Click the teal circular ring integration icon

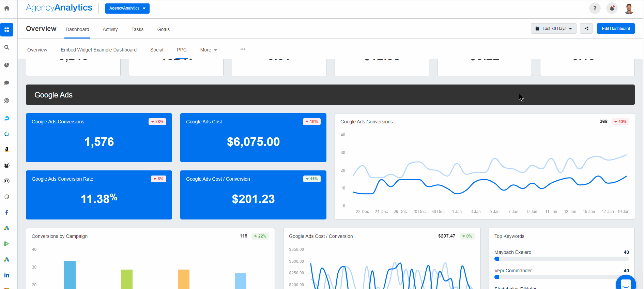[x=6, y=134]
